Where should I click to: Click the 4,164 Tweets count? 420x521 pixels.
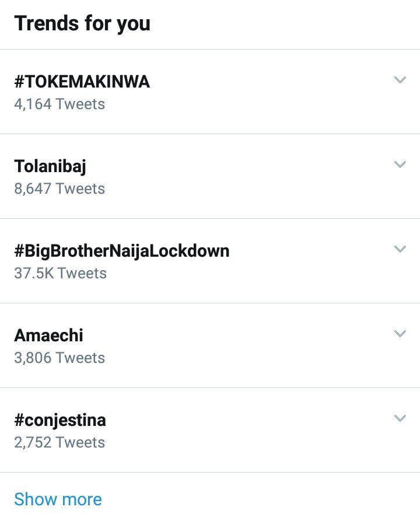60,104
